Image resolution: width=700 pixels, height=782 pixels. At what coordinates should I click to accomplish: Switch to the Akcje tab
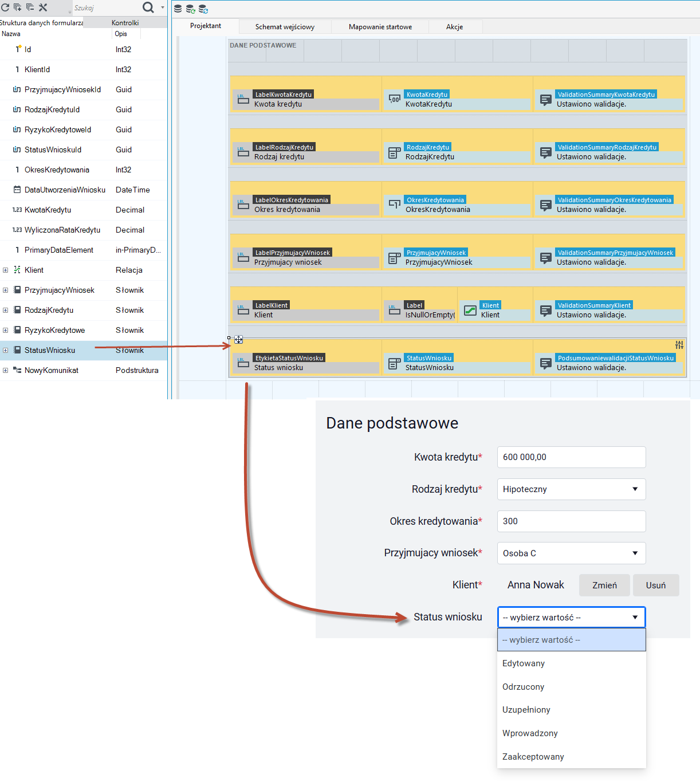[455, 27]
